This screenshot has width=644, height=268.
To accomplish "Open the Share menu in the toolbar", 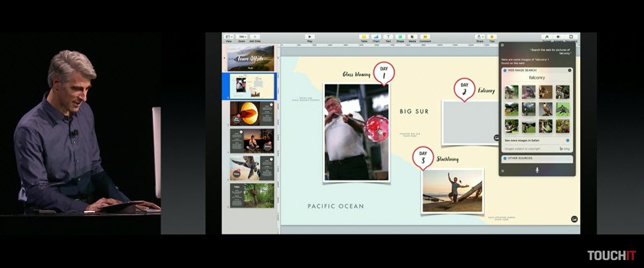I will point(480,37).
